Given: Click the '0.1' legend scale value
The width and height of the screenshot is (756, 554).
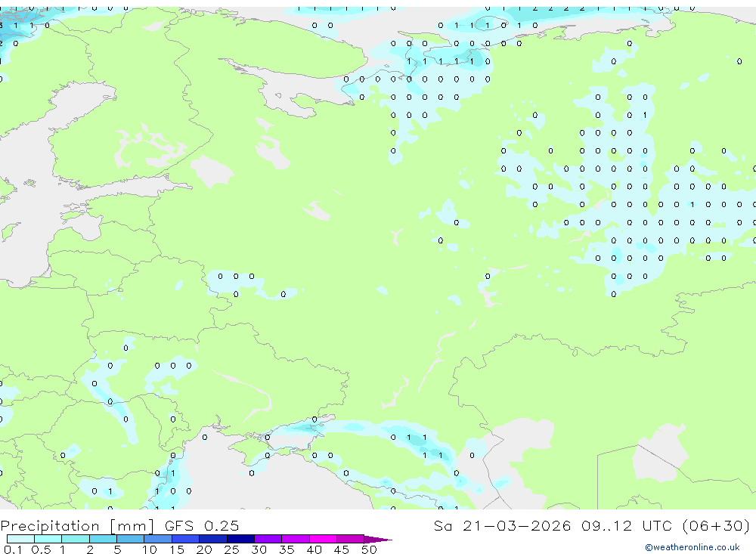Looking at the screenshot, I should point(13,549).
